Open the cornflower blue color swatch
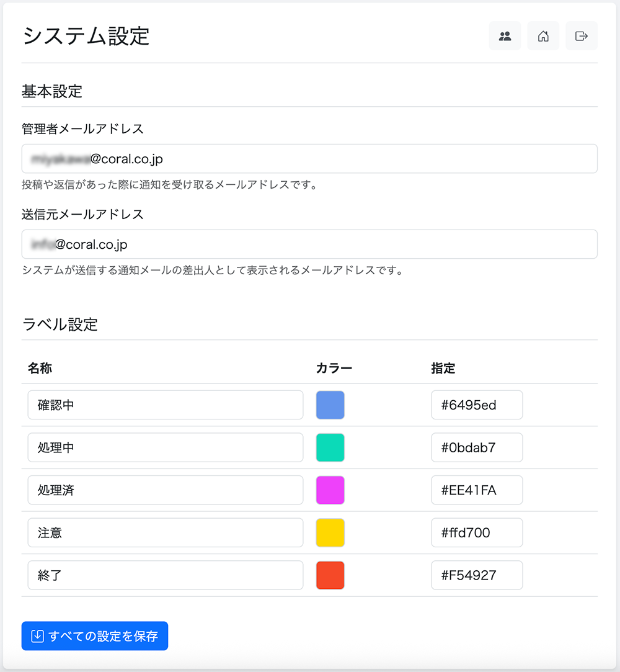 click(x=330, y=405)
